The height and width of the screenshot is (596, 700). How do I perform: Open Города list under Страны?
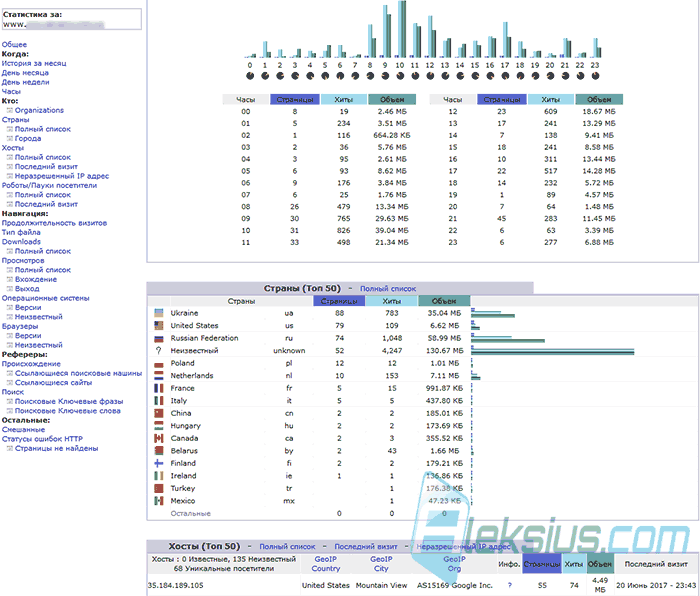(x=28, y=138)
